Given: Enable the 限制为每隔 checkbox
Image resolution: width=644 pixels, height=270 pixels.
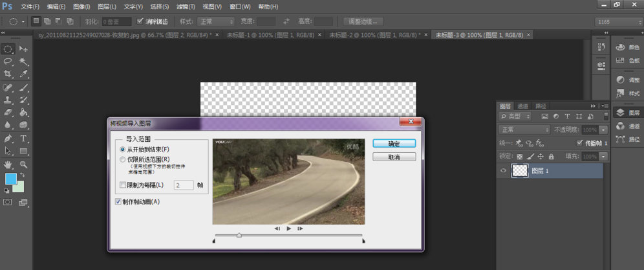Looking at the screenshot, I should coord(123,185).
